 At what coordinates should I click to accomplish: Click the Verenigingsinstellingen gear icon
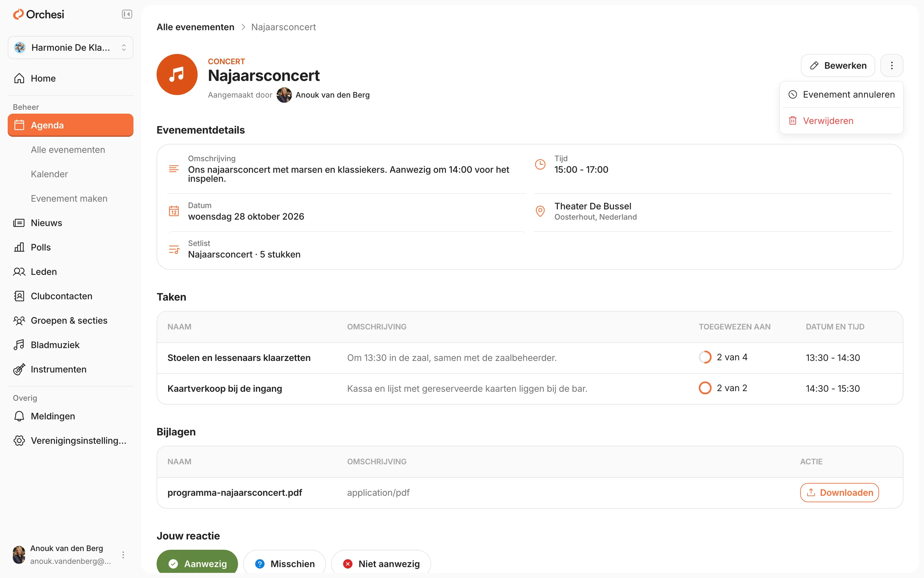click(x=19, y=441)
